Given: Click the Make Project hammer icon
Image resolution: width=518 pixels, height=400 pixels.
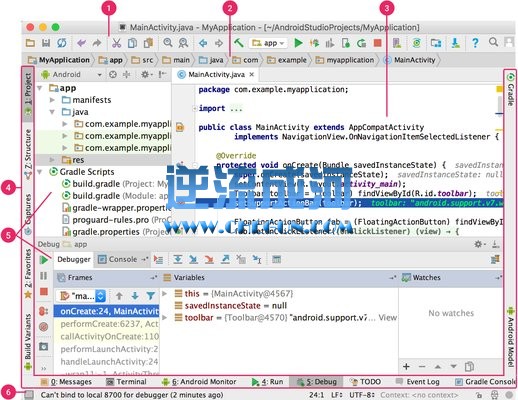Looking at the screenshot, I should [x=238, y=43].
